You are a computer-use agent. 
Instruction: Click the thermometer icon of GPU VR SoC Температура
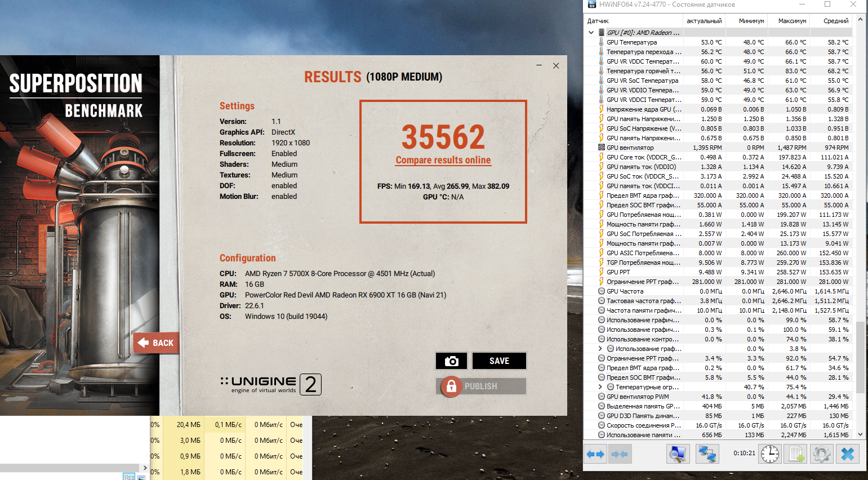(601, 81)
